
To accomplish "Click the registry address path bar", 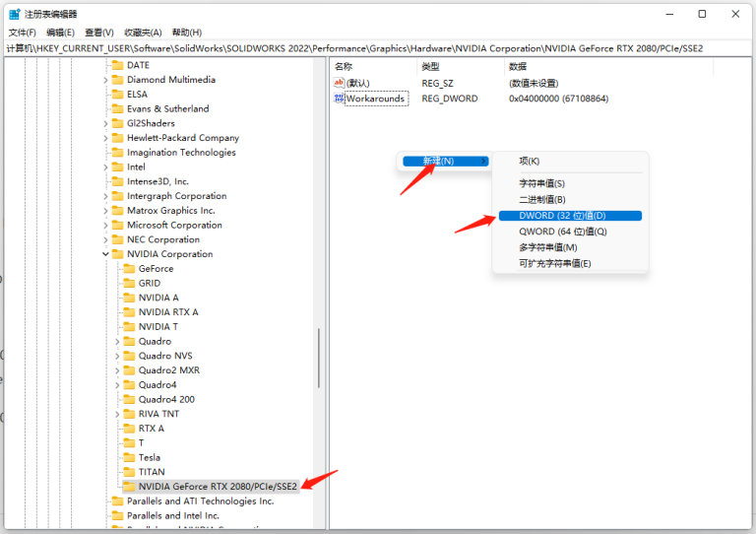I will pos(378,48).
